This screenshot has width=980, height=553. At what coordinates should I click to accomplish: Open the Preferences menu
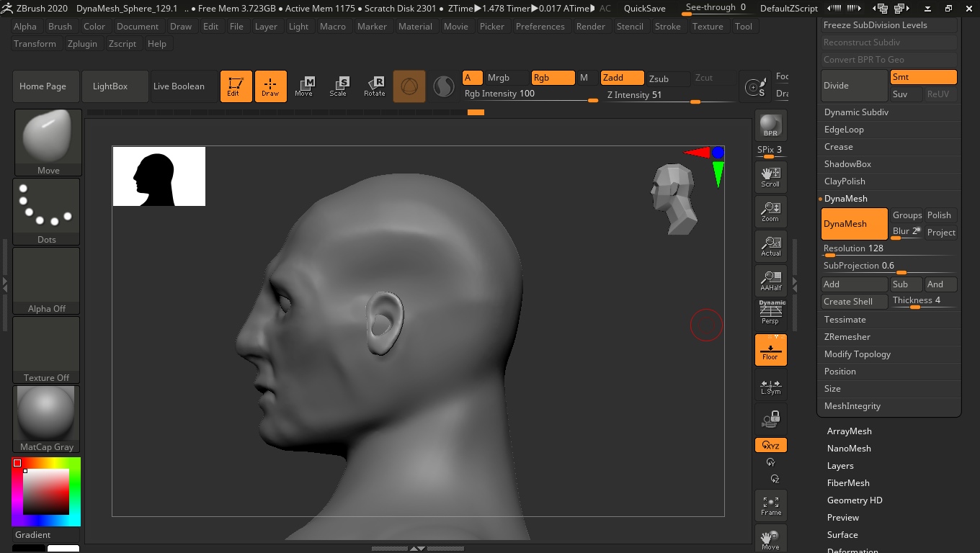pos(540,27)
